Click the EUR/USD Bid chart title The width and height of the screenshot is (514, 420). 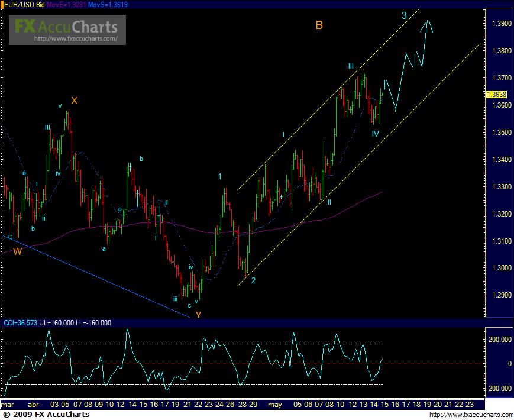[x=21, y=5]
